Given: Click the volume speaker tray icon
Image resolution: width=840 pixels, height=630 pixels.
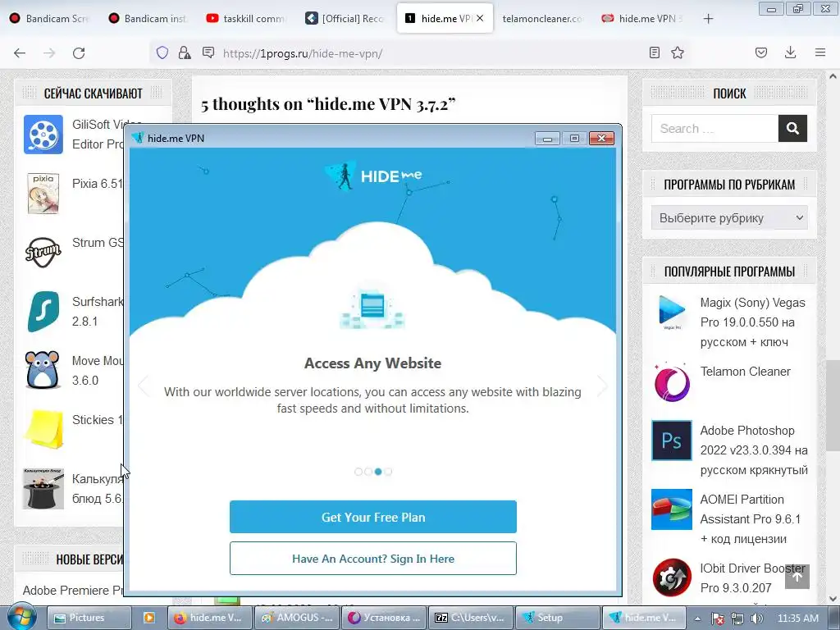Looking at the screenshot, I should pos(756,619).
